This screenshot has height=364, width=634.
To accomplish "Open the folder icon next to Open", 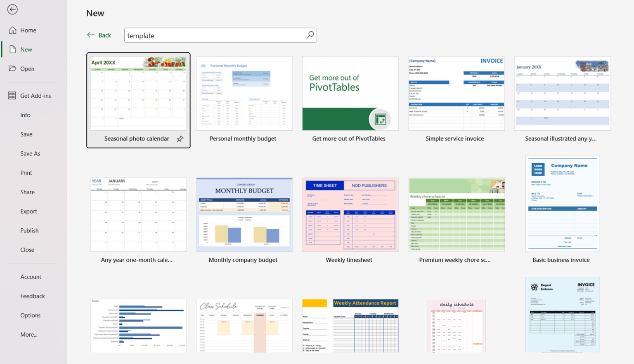I will [x=12, y=68].
